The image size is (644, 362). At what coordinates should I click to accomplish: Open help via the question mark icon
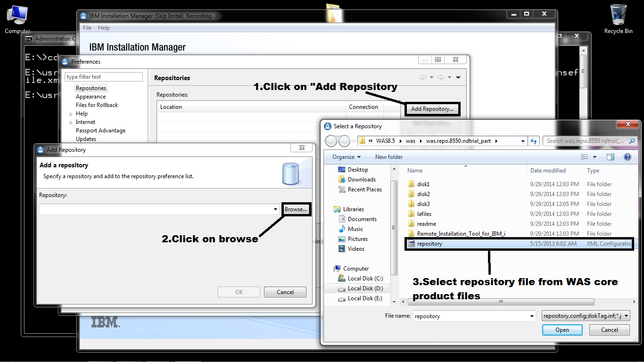coord(627,157)
